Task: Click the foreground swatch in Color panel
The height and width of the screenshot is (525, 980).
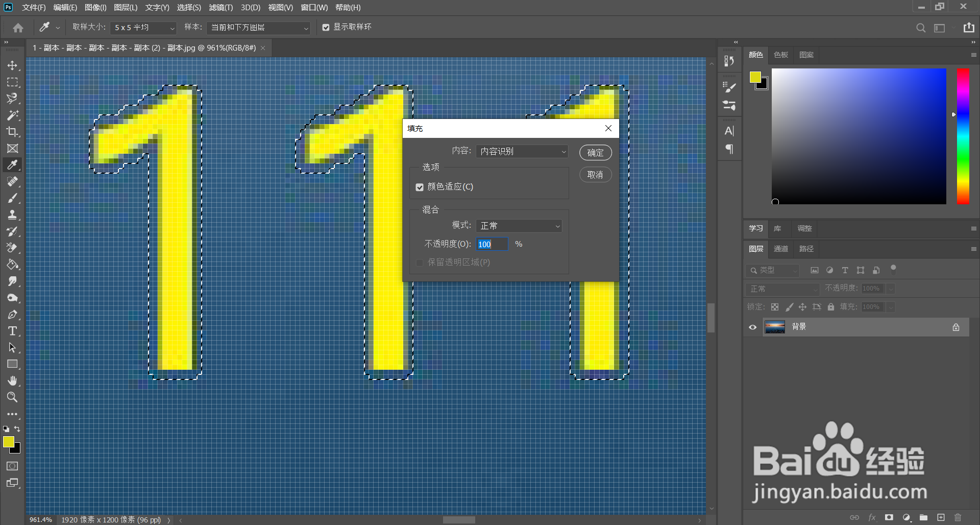Action: pos(755,77)
